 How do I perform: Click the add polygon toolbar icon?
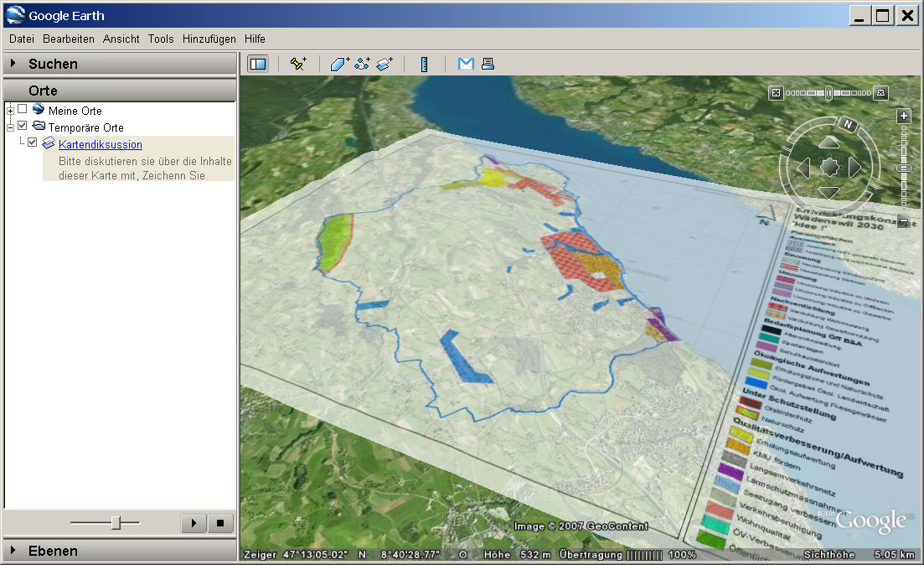[x=340, y=64]
